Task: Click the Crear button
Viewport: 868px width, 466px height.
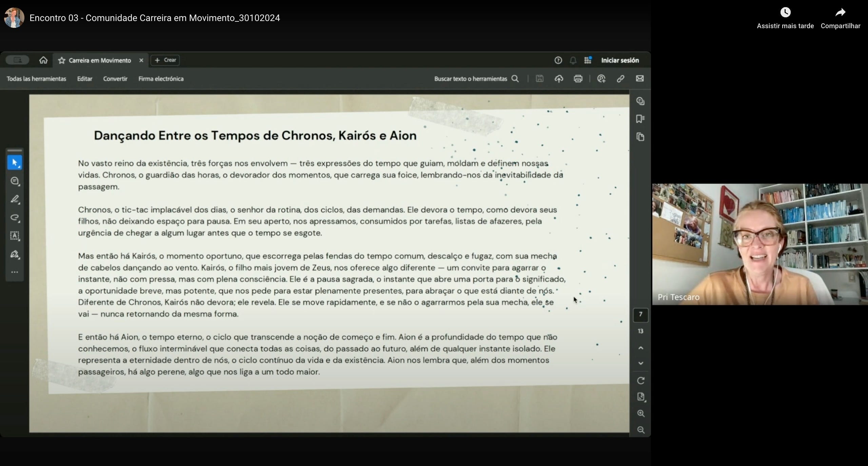Action: pos(165,60)
